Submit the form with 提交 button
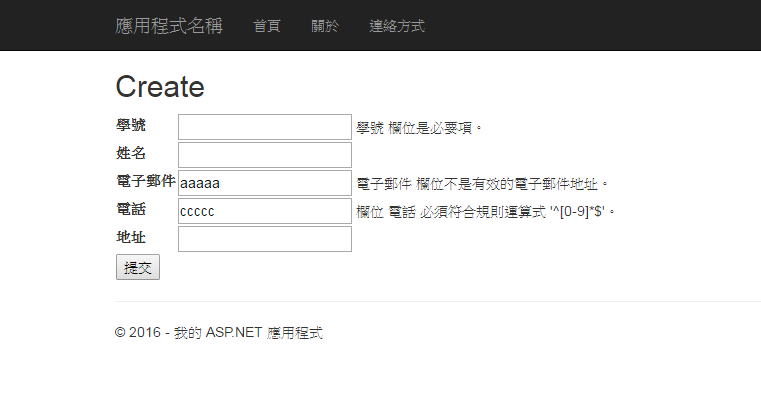 tap(138, 267)
